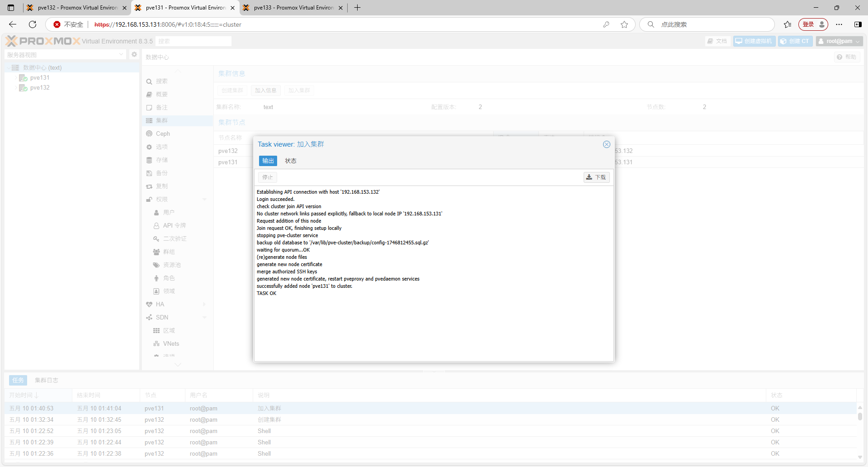This screenshot has width=868, height=467.
Task: Click the browser back arrow
Action: (13, 24)
